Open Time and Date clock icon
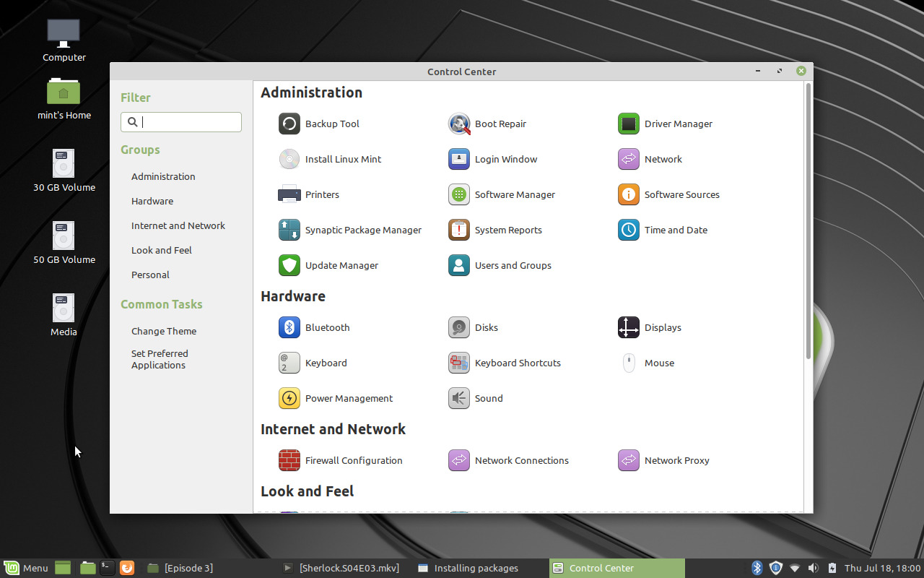 tap(629, 230)
